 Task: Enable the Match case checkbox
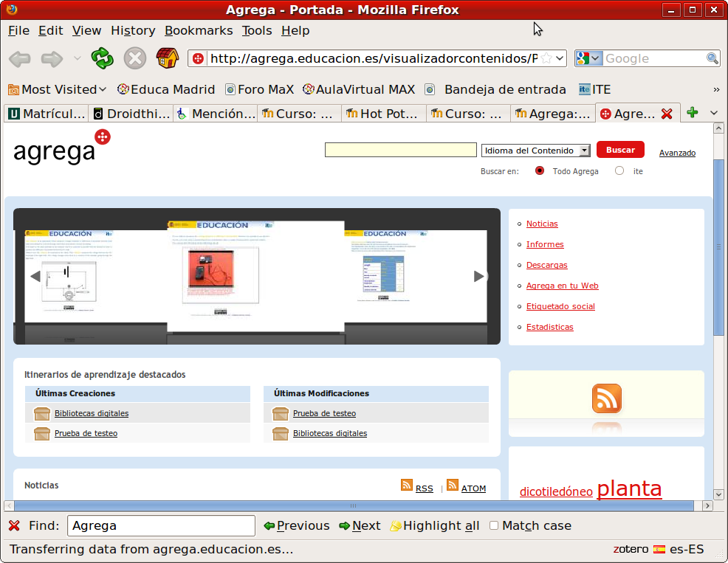494,525
